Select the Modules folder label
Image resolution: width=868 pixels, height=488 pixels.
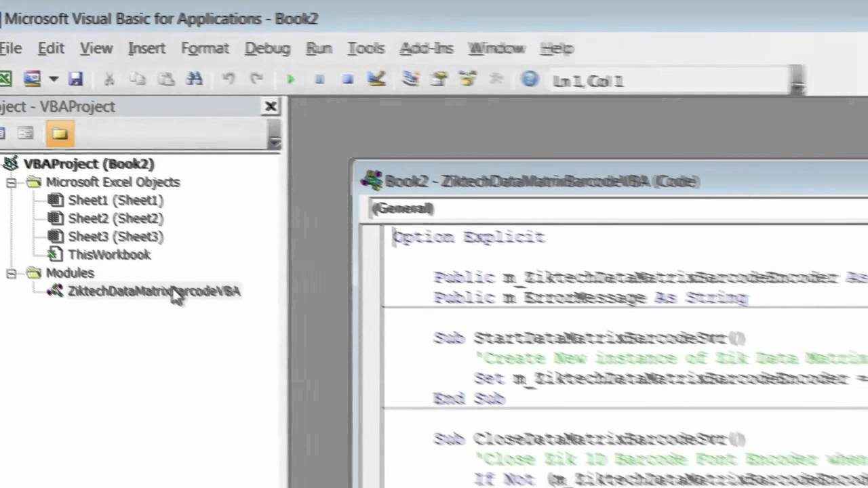click(x=70, y=273)
